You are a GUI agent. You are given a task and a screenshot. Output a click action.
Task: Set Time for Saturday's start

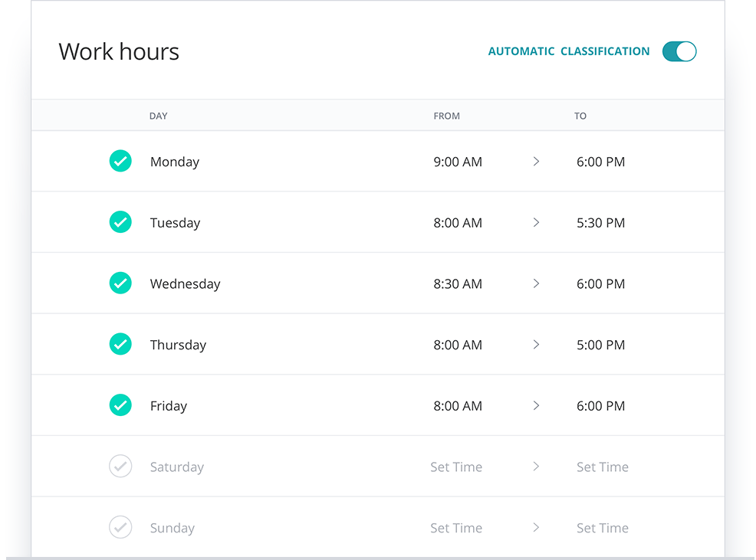click(456, 467)
